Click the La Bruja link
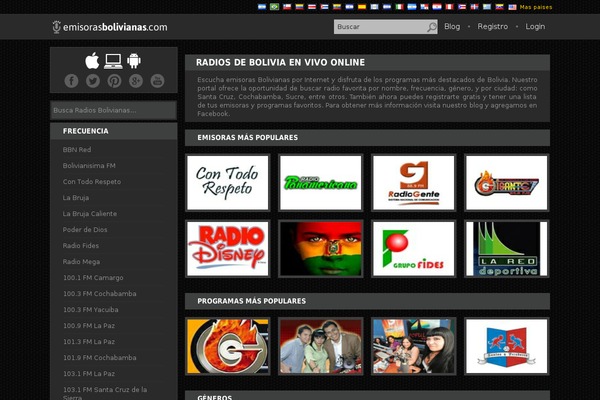Image resolution: width=600 pixels, height=400 pixels. 76,198
